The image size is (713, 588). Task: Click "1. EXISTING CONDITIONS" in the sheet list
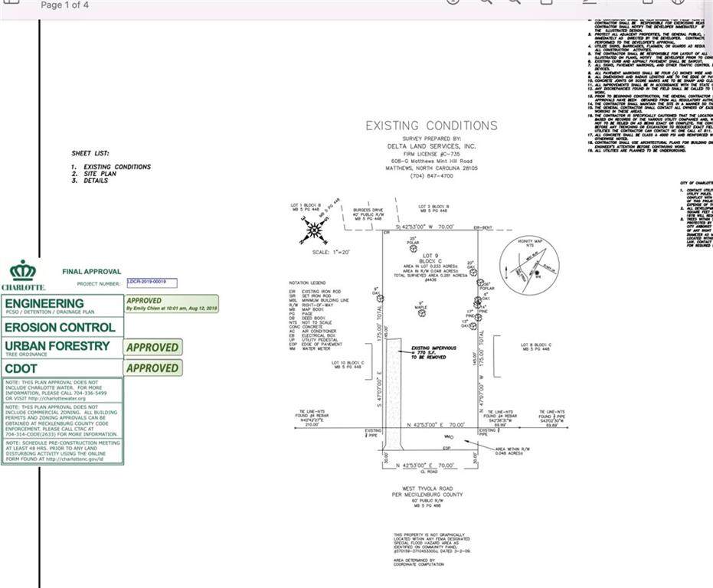point(111,167)
